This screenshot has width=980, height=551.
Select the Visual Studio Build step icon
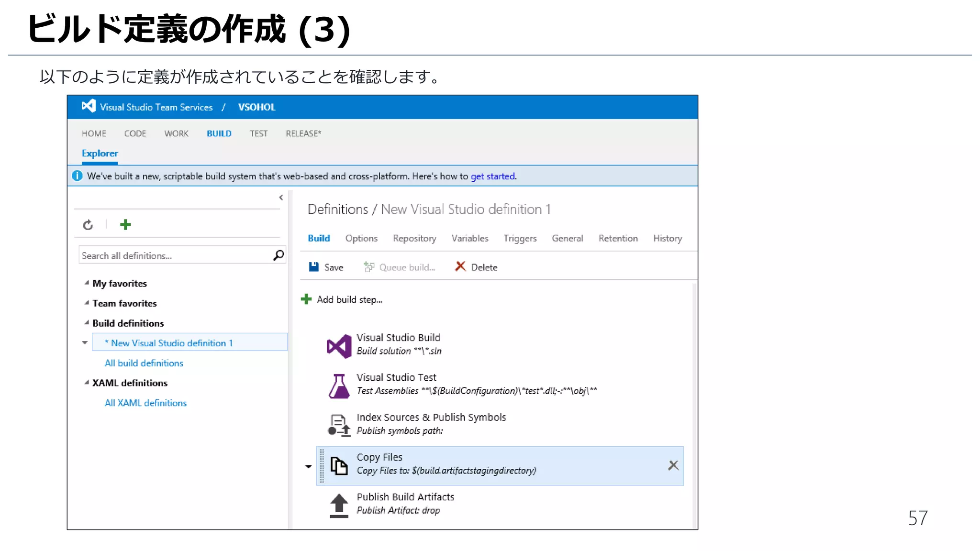[339, 346]
